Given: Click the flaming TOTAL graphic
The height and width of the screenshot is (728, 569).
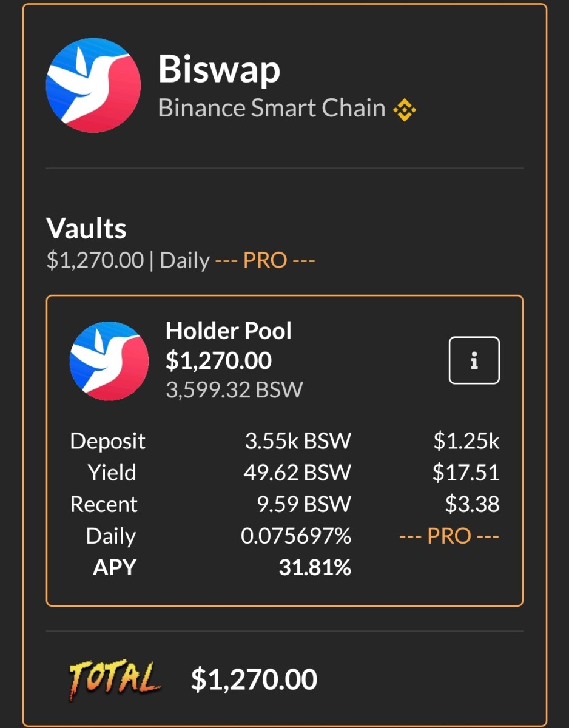Looking at the screenshot, I should 115,678.
